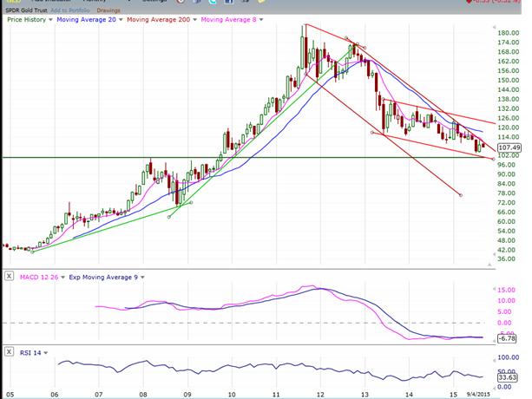Viewport: 532px width, 399px height.
Task: Select the 107.49 current price label
Action: click(509, 147)
